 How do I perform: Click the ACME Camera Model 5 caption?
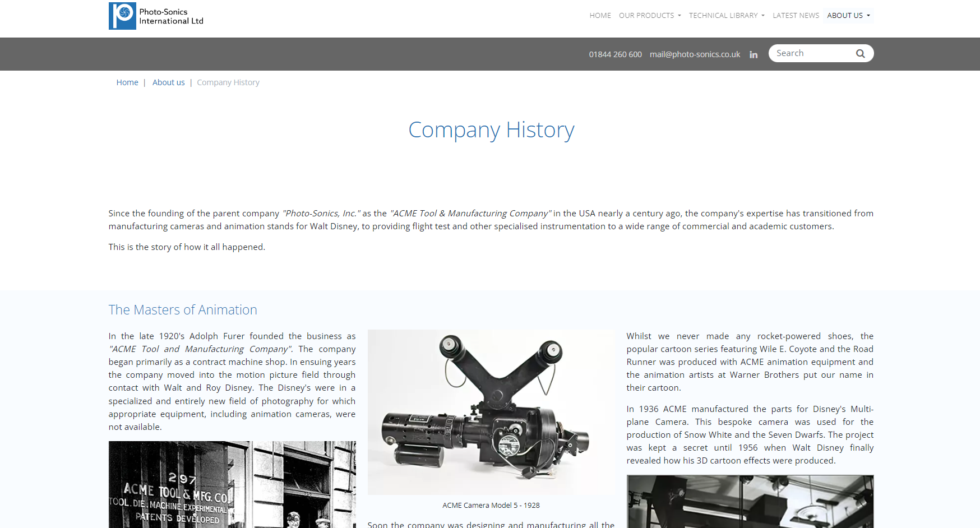coord(491,506)
